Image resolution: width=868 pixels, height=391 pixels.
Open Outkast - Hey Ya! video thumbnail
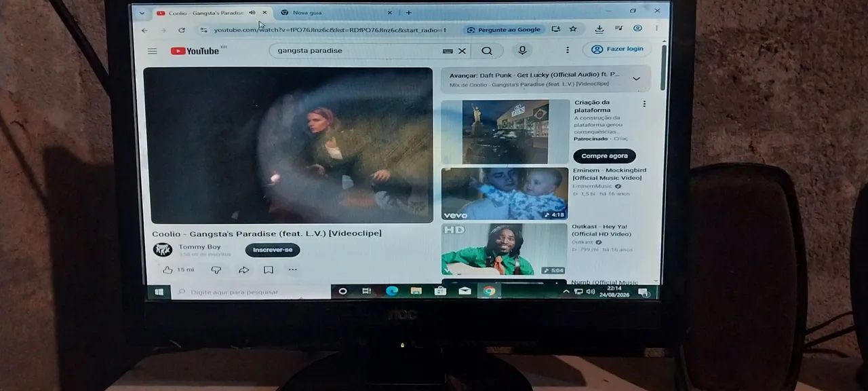[x=504, y=249]
